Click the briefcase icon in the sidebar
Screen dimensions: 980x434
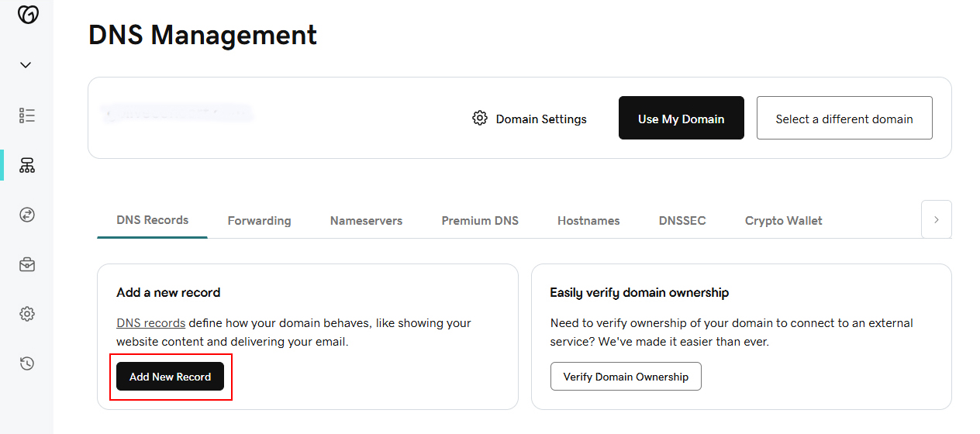[x=27, y=264]
